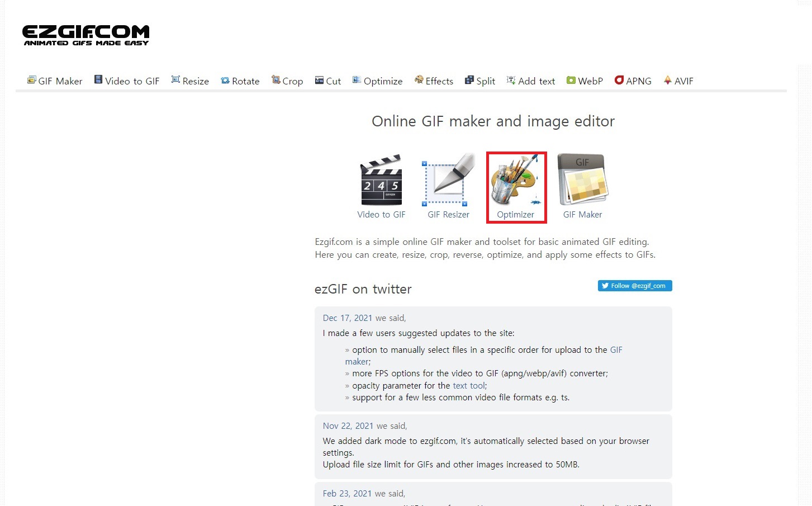This screenshot has width=812, height=506.
Task: Open the Optimizer paint bucket icon
Action: (x=515, y=180)
